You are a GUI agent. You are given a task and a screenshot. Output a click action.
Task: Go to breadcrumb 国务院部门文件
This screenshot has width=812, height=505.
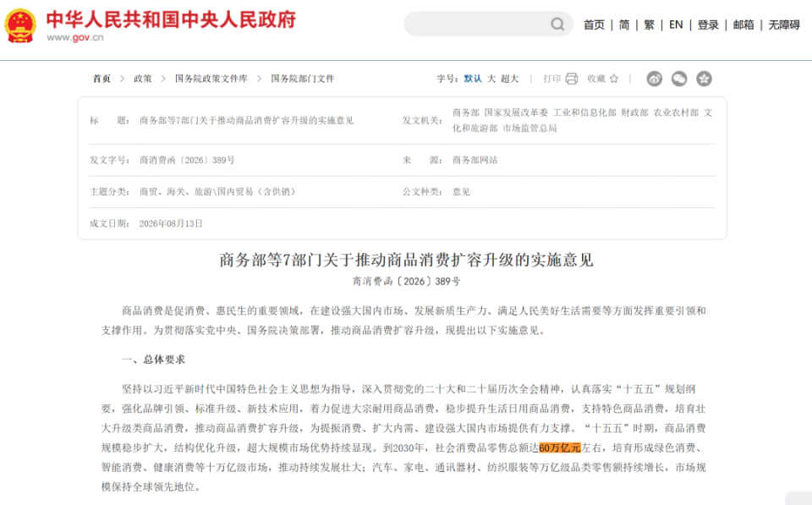coord(303,79)
